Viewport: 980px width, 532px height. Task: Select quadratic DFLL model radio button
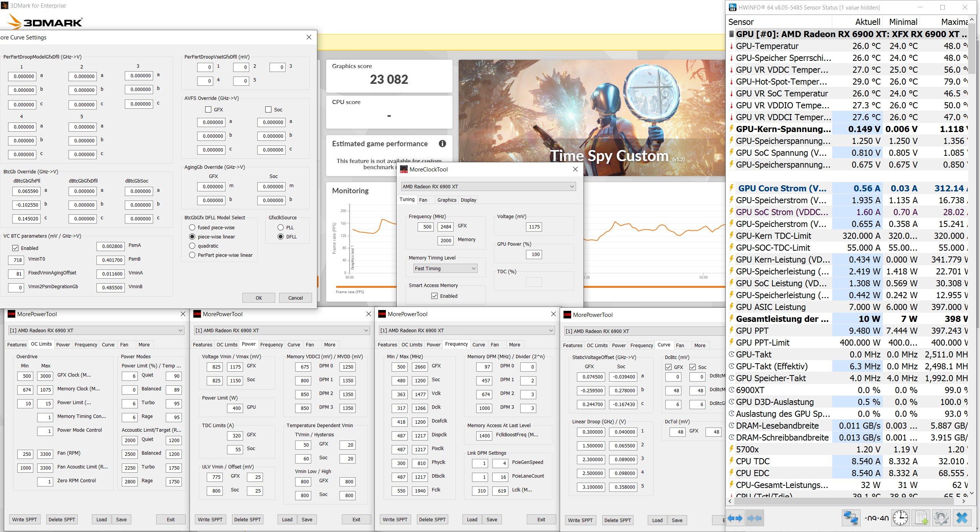click(192, 246)
